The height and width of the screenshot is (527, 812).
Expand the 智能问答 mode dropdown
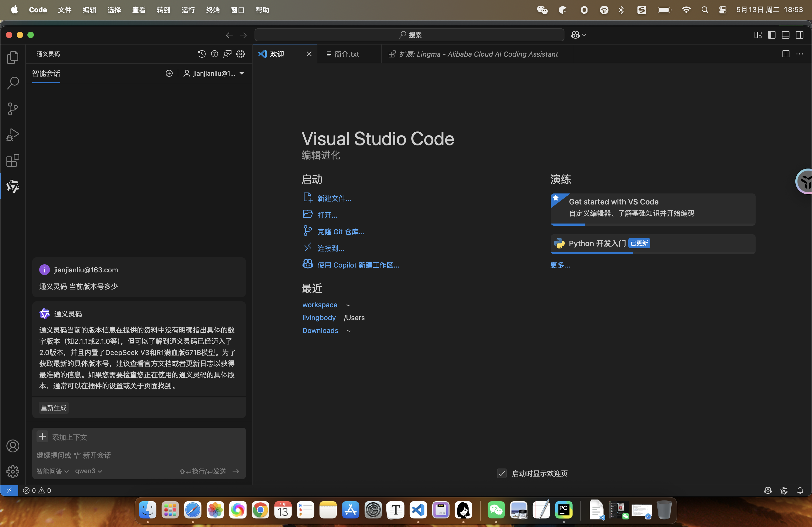[x=53, y=471]
